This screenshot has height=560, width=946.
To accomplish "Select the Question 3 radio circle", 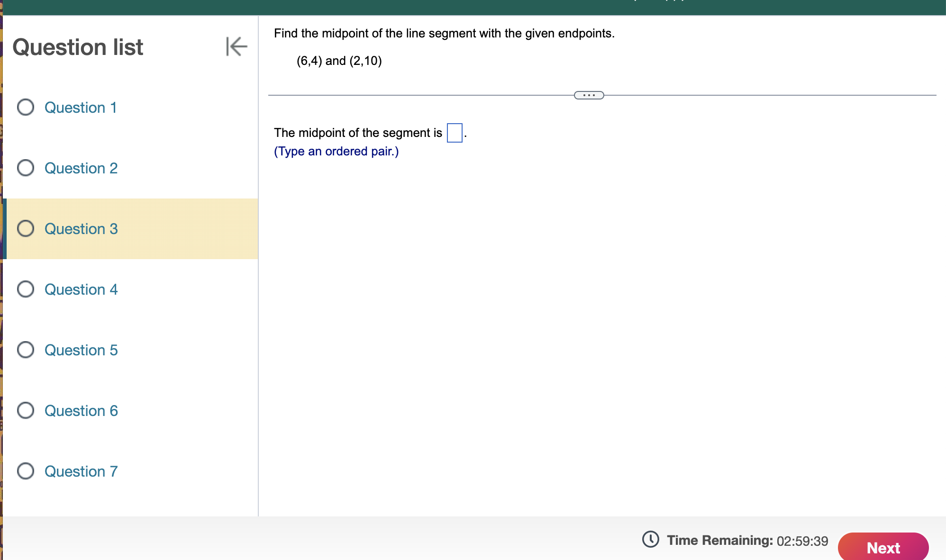I will (x=26, y=228).
